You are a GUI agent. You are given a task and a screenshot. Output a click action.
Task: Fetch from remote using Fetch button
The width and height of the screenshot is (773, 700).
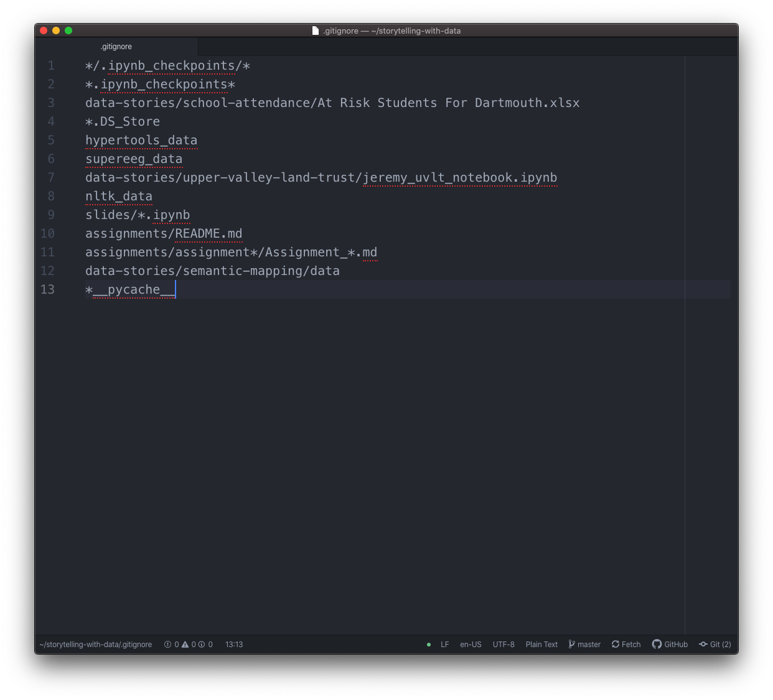[x=626, y=645]
